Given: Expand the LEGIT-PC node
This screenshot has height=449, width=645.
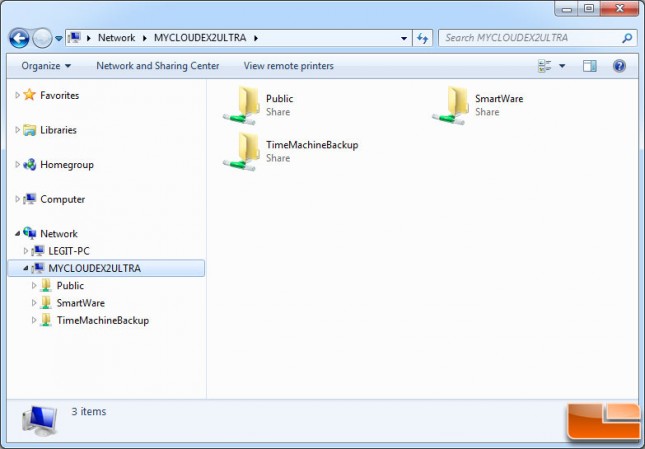Looking at the screenshot, I should coord(26,250).
